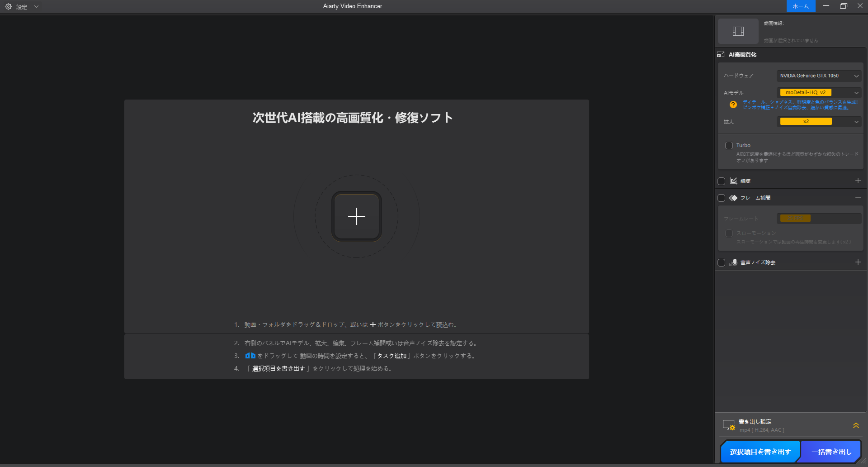868x467 pixels.
Task: Click the orange question mark help icon
Action: pyautogui.click(x=733, y=105)
